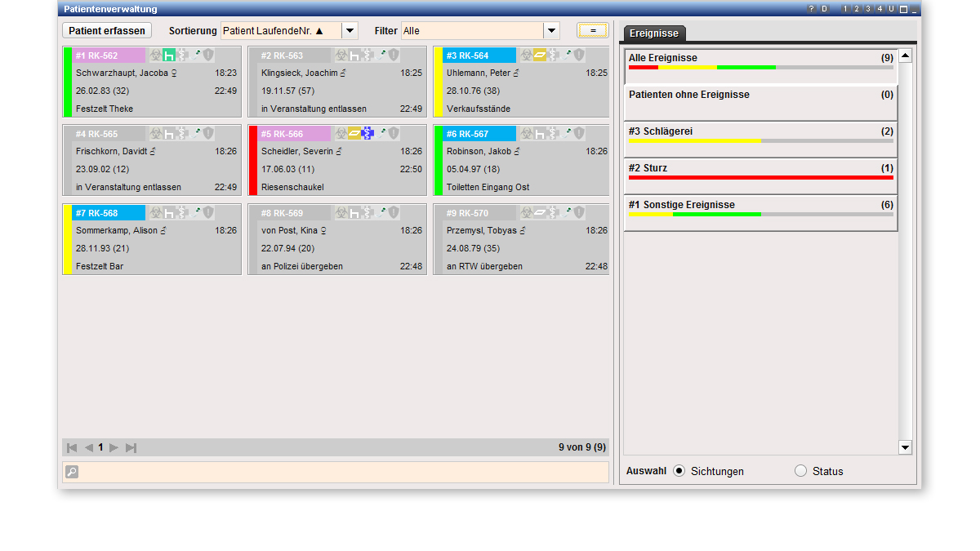Select Patienten ohne Ereignisse entry
The width and height of the screenshot is (980, 551).
pyautogui.click(x=760, y=103)
